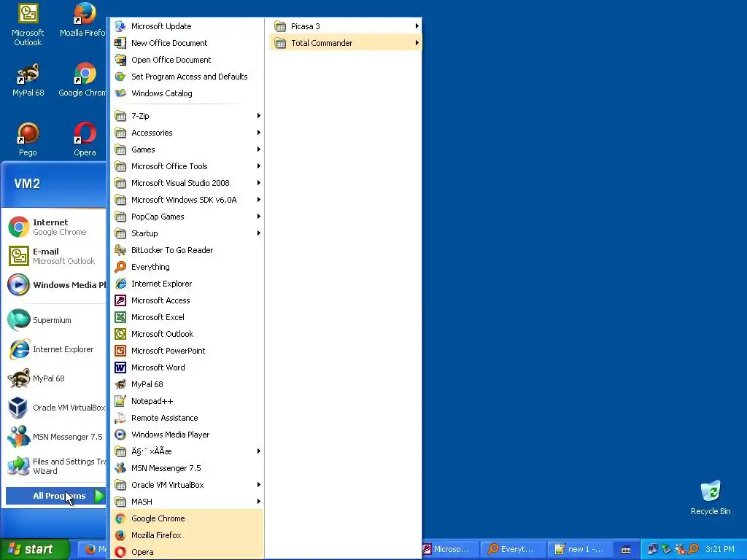
Task: Expand the MASH folder
Action: click(x=187, y=502)
